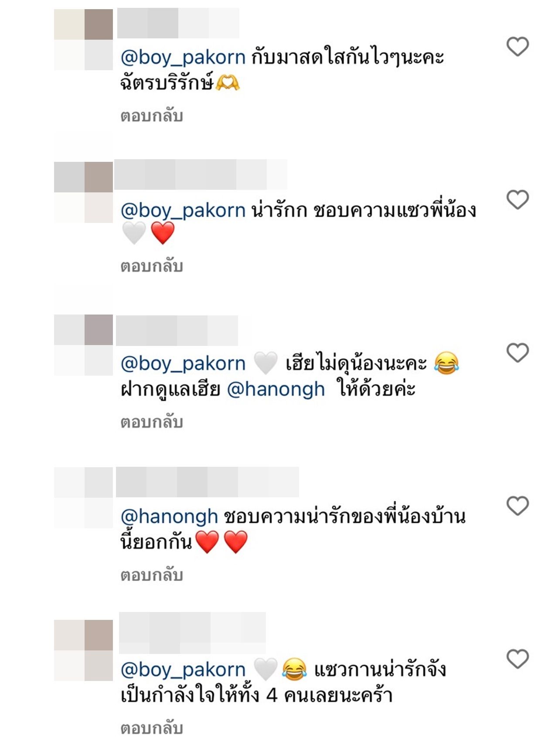
Task: View blurred username of the second commenter
Action: 201,174
